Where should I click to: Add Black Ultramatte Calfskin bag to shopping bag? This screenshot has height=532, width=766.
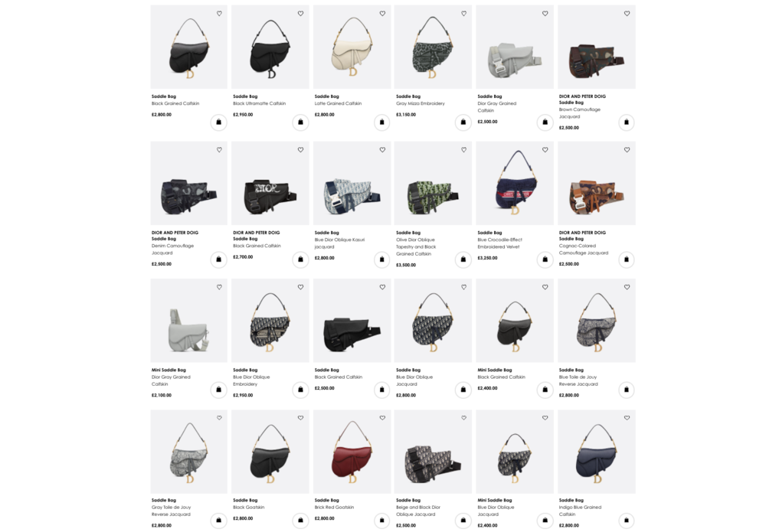300,122
